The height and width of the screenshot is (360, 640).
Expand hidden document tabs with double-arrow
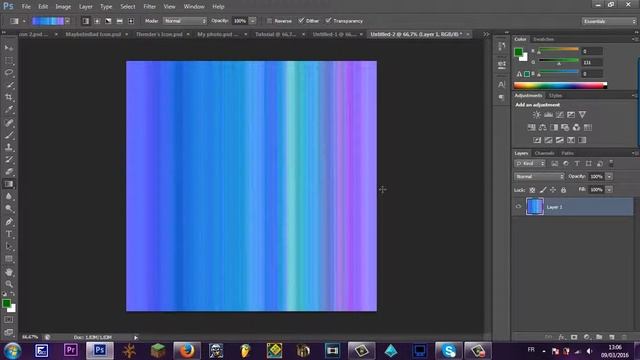click(486, 34)
